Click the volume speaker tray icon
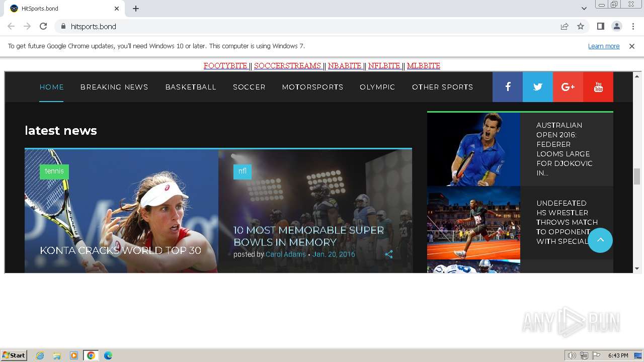This screenshot has height=362, width=644. pos(572,355)
